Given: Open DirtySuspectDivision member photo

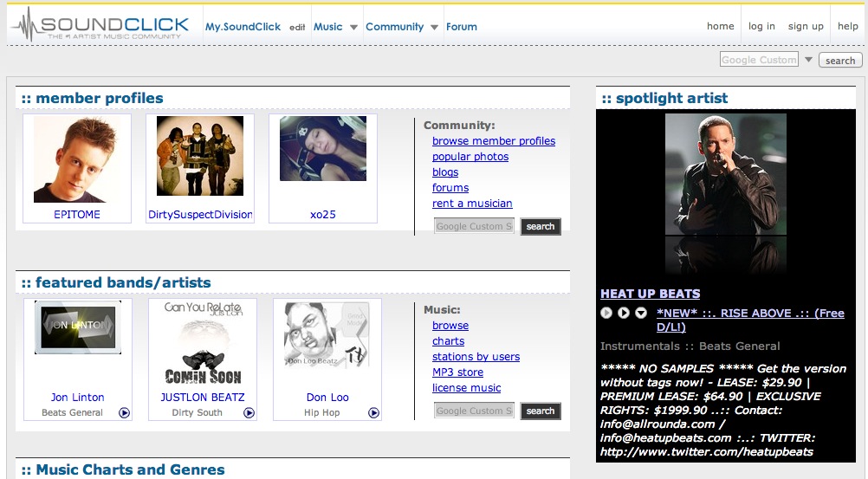Looking at the screenshot, I should click(200, 156).
